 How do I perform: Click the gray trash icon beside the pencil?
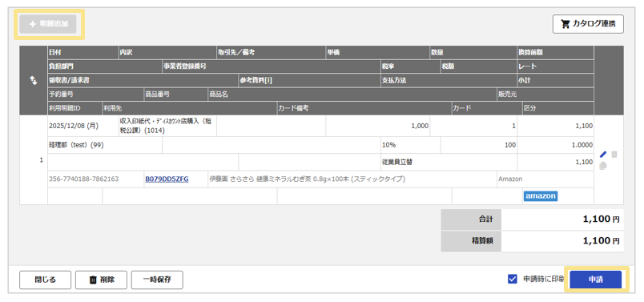click(614, 155)
